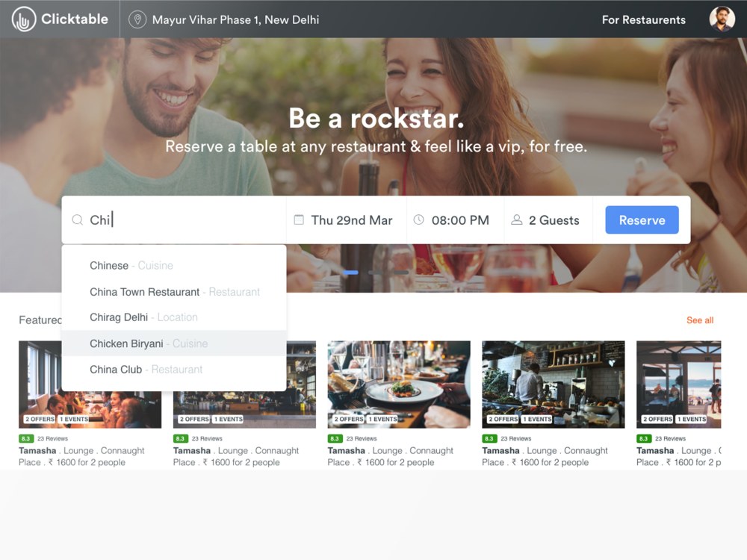The width and height of the screenshot is (747, 560).
Task: Click the Be a rockstar. headline
Action: click(x=376, y=118)
